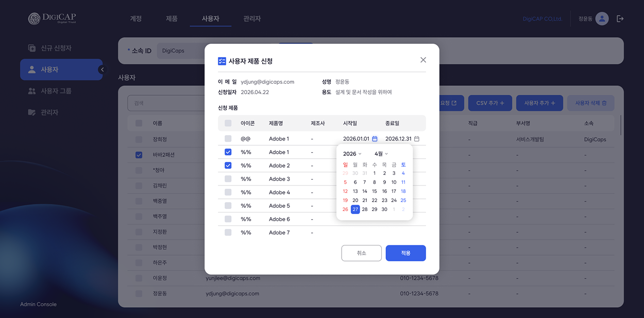Expand the 2026 year dropdown in calendar
The image size is (644, 318).
tap(352, 154)
